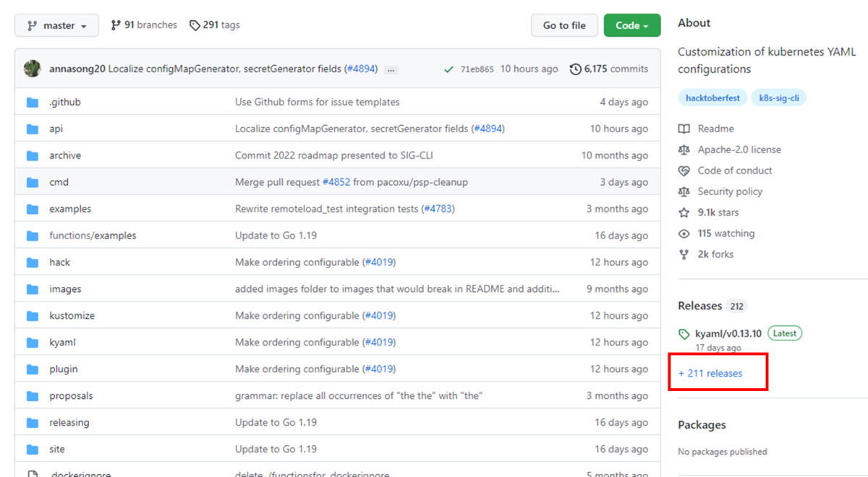
Task: Click the .github folder icon
Action: tap(33, 102)
